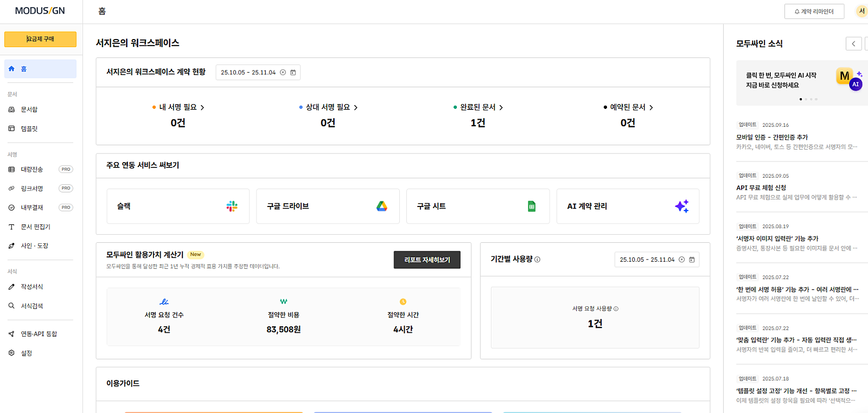Viewport: 868px width, 413px height.
Task: Click the Slack logo icon
Action: (232, 206)
